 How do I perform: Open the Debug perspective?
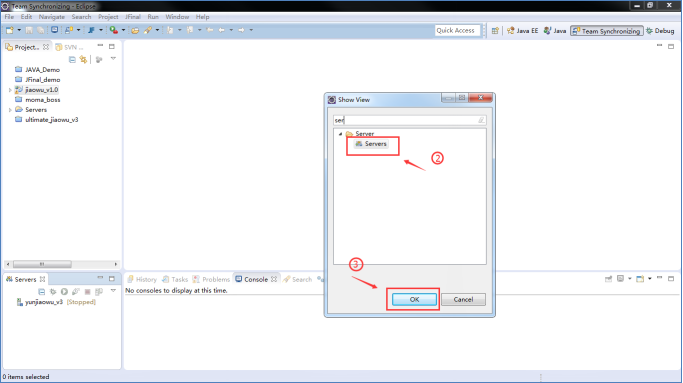click(x=660, y=31)
